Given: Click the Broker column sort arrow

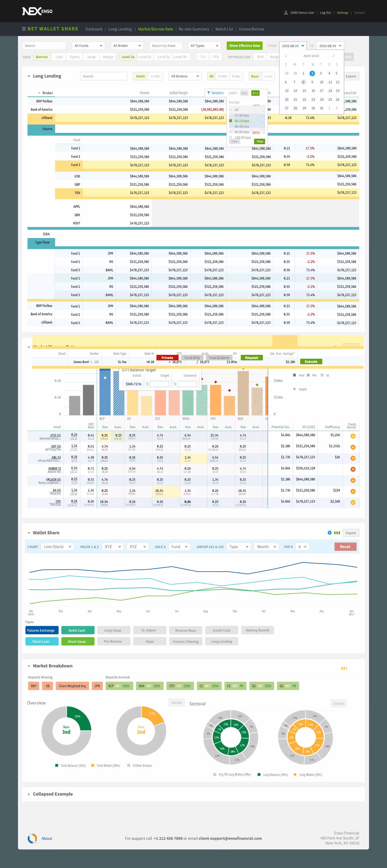Looking at the screenshot, I should point(39,93).
